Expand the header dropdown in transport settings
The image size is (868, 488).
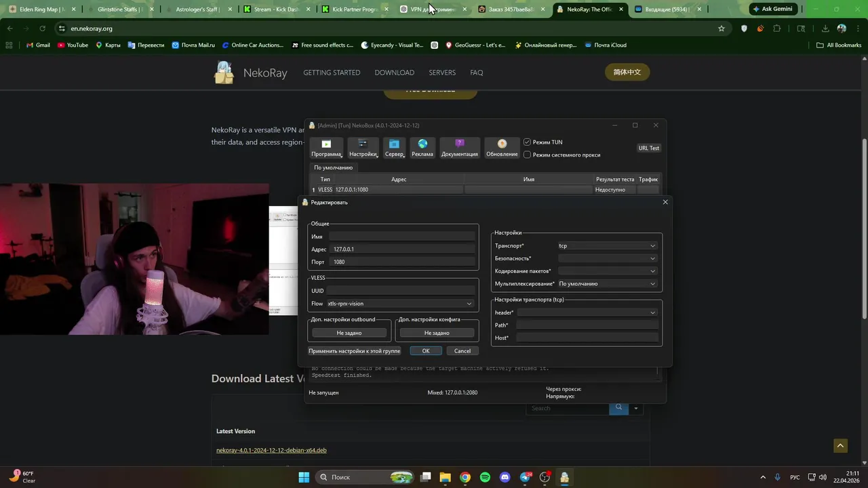click(x=587, y=312)
